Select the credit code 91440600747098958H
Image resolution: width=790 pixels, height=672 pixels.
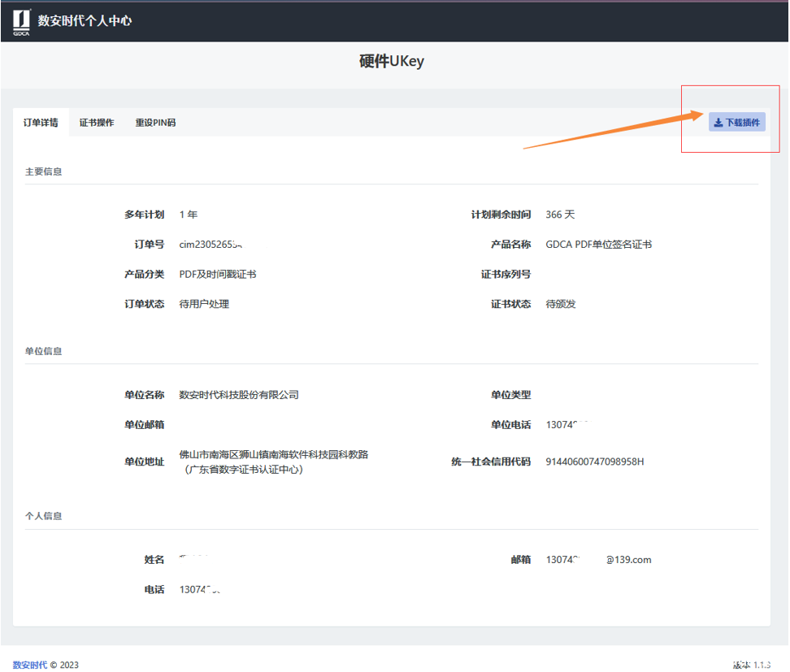pyautogui.click(x=594, y=462)
